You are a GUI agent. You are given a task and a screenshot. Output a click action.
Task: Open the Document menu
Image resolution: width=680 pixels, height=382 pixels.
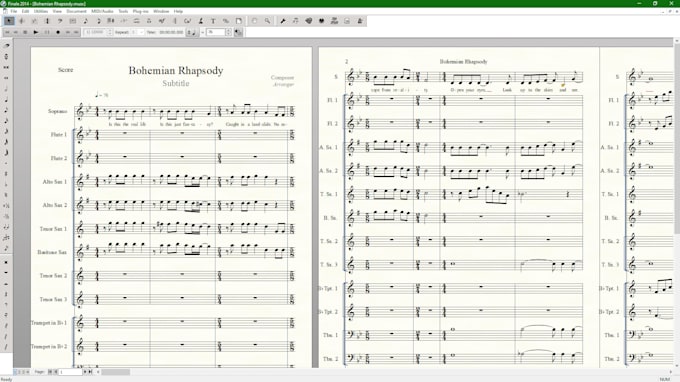76,11
